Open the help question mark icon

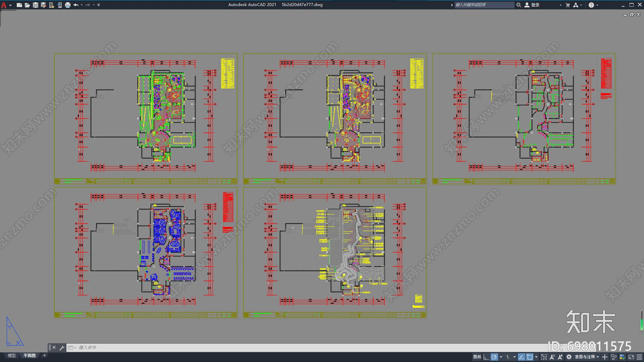(591, 5)
